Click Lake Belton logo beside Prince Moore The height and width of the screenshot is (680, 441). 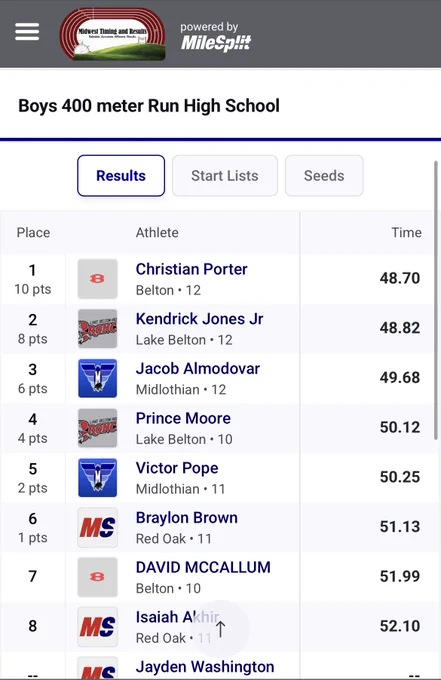click(98, 428)
